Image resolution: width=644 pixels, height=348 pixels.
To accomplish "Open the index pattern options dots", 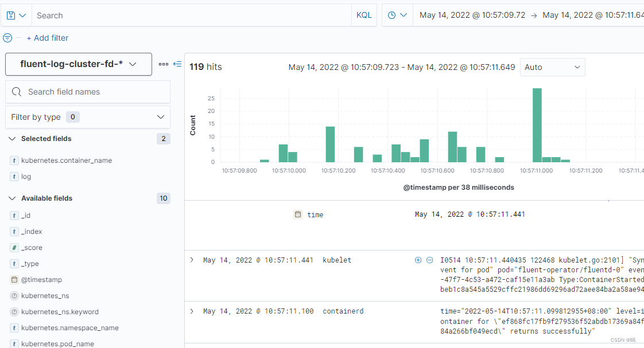I will click(x=164, y=64).
